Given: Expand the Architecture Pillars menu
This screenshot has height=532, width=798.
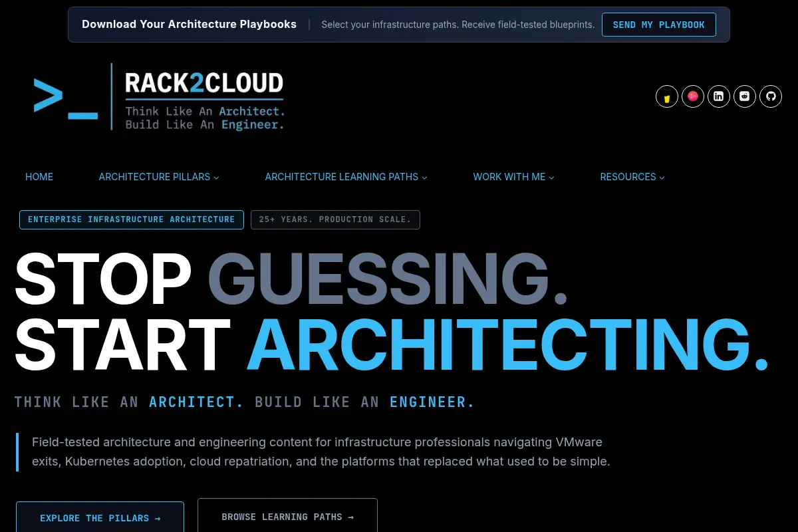Looking at the screenshot, I should pyautogui.click(x=159, y=177).
